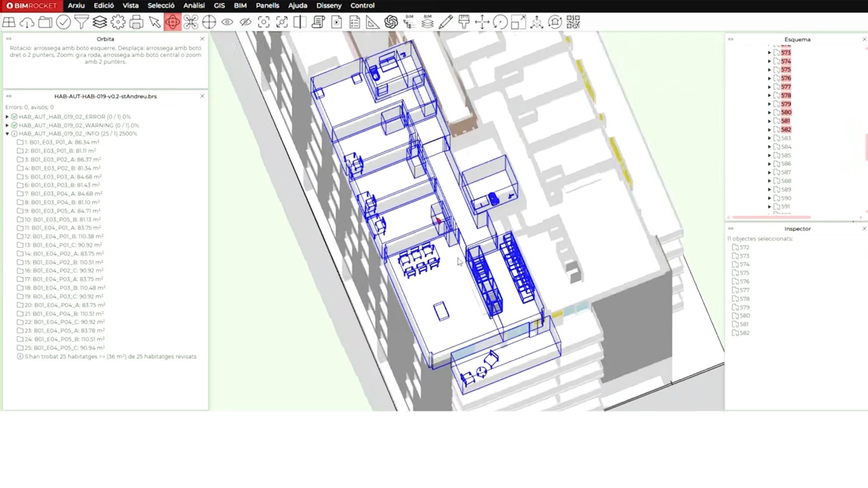Select the layers stack icon
Screen dimensions: 868x488
pyautogui.click(x=100, y=22)
